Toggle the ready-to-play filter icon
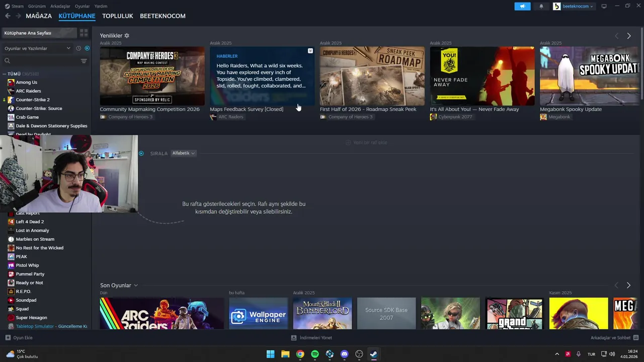644x362 pixels. (x=87, y=48)
